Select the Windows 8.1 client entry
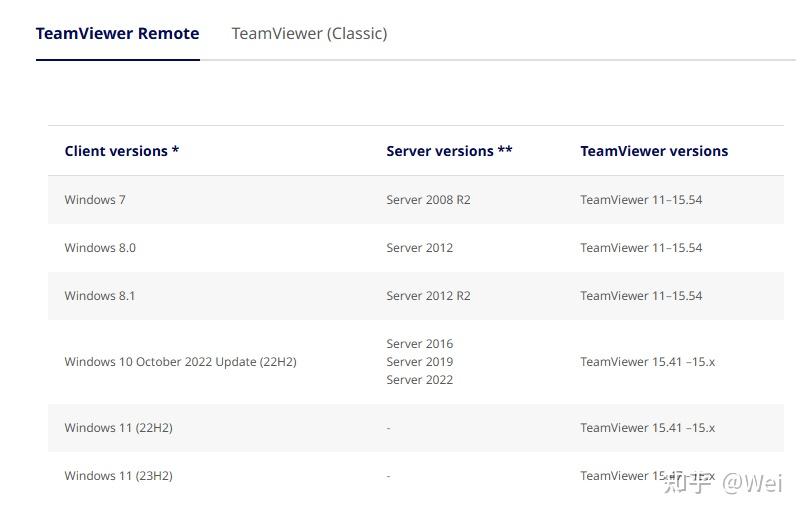The image size is (802, 516). tap(100, 296)
